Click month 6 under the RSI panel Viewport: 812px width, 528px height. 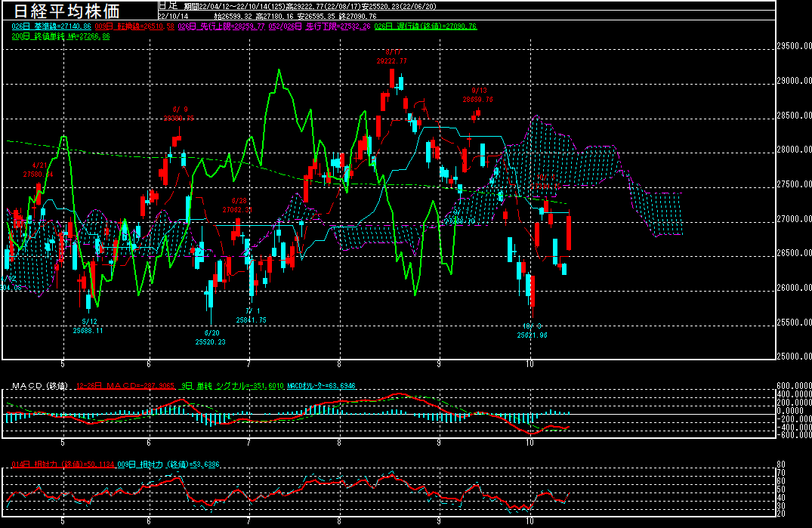(x=149, y=521)
